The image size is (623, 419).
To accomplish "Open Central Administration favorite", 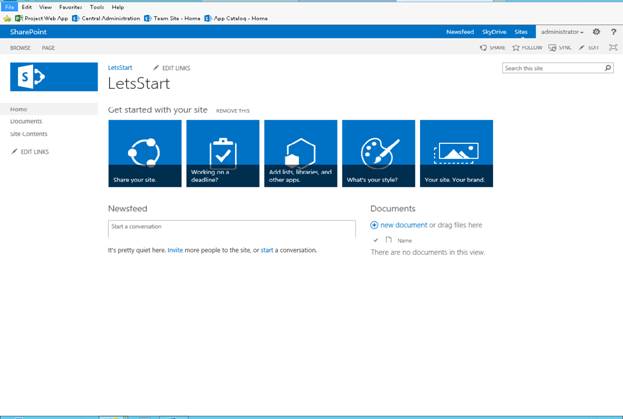I will pos(106,18).
